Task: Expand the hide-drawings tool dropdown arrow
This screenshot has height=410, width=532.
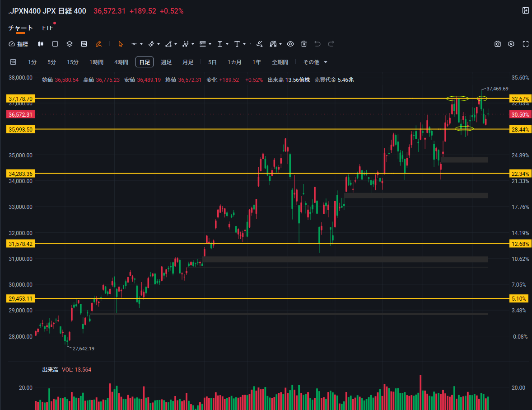Action: click(280, 44)
